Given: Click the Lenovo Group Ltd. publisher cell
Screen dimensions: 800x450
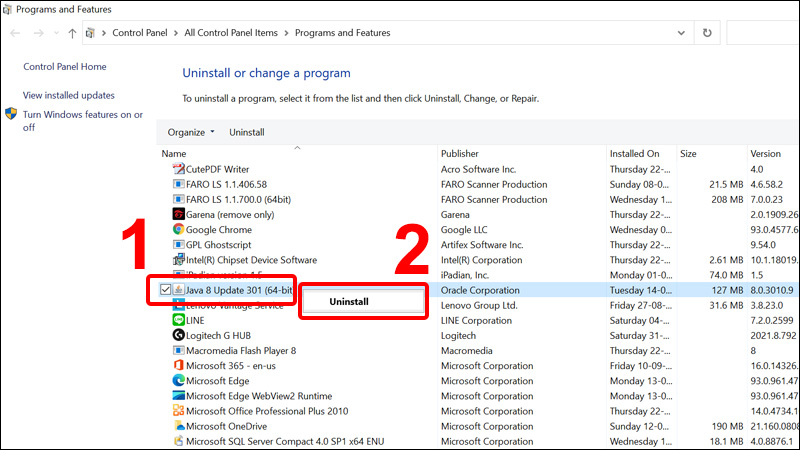Looking at the screenshot, I should click(479, 305).
